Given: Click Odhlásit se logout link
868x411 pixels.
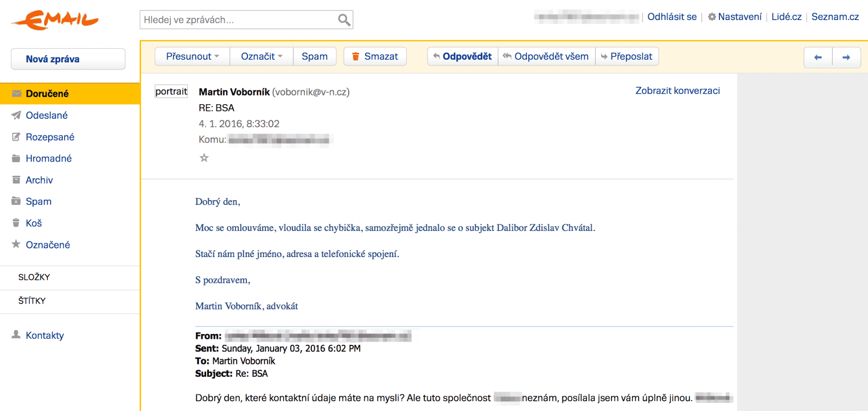Looking at the screenshot, I should (672, 17).
